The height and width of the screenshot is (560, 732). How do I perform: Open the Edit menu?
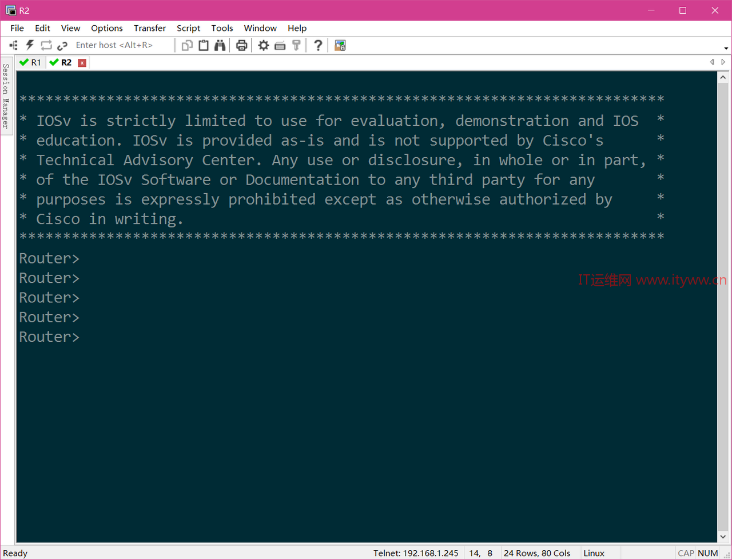[x=42, y=28]
